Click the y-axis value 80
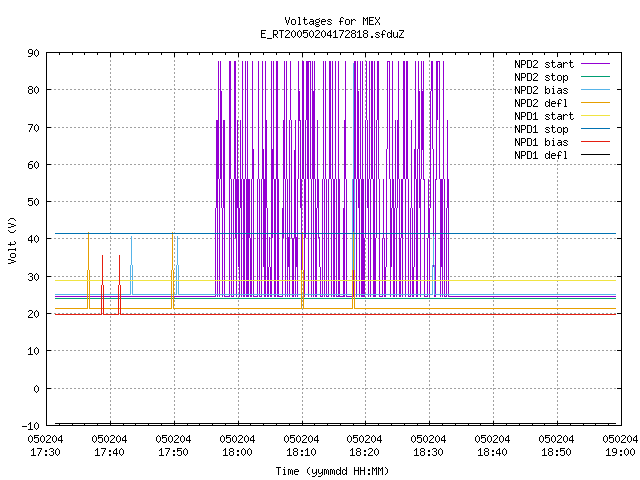The height and width of the screenshot is (480, 640). click(x=33, y=90)
